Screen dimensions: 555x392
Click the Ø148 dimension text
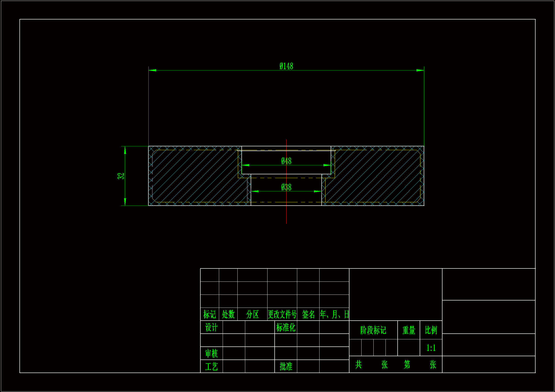point(286,66)
